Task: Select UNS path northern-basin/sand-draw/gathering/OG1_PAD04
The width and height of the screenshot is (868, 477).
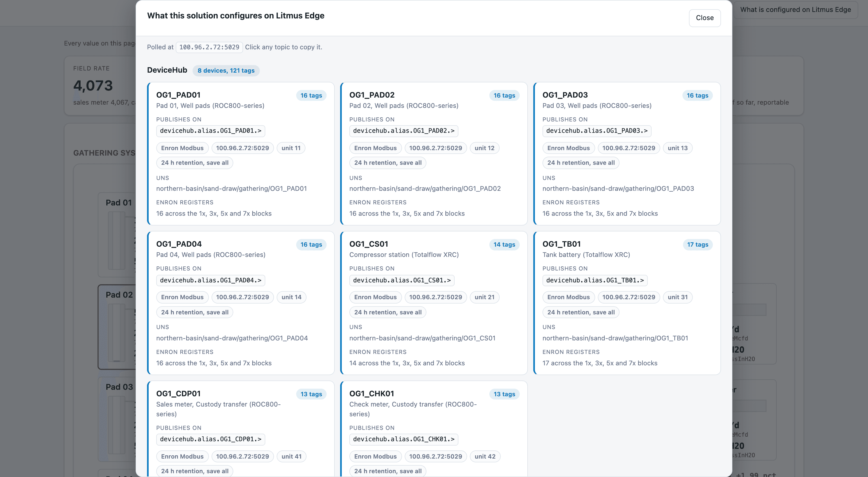Action: point(232,338)
